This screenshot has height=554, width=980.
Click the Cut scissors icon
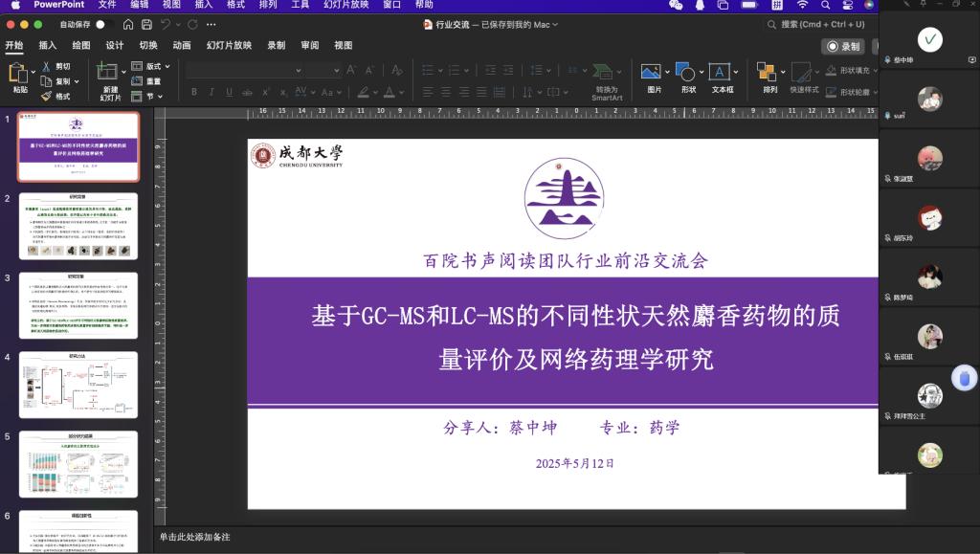pos(46,67)
